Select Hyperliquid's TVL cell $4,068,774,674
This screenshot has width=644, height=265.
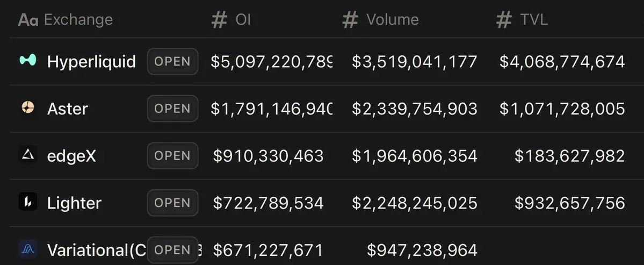[x=562, y=61]
